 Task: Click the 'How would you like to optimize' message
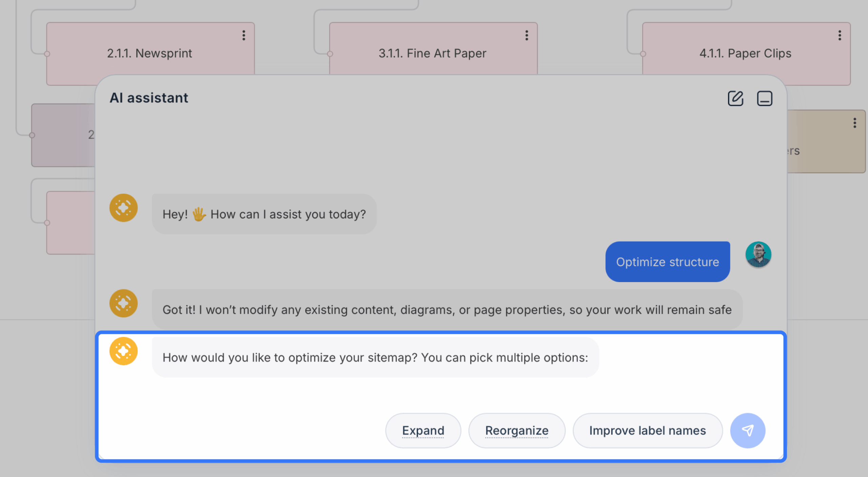tap(375, 357)
